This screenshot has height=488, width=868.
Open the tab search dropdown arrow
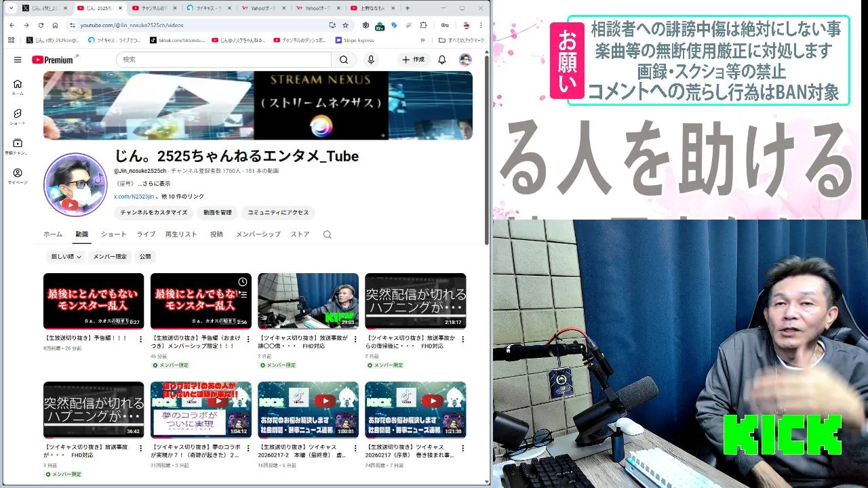point(11,8)
